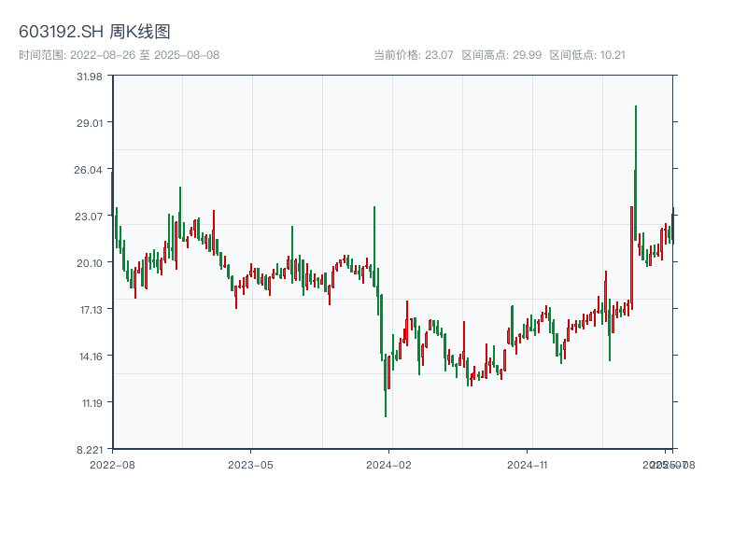Select the 2024-02 x-axis date label
Screen dimensions: 747x560
389,464
